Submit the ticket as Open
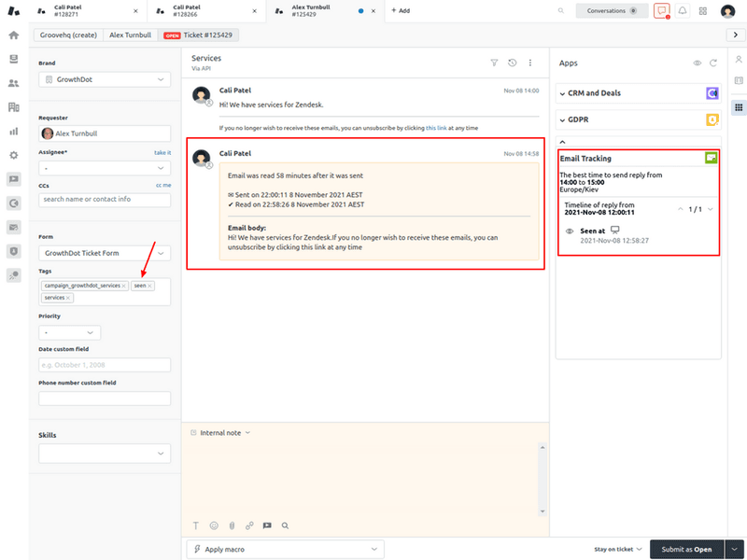Screen dimensions: 747x560 click(x=686, y=549)
